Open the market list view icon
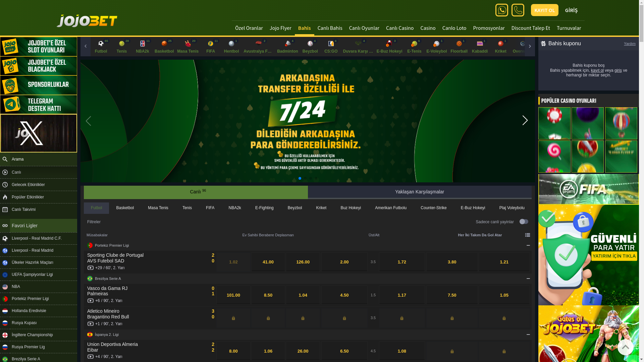The height and width of the screenshot is (362, 644). coord(528,235)
